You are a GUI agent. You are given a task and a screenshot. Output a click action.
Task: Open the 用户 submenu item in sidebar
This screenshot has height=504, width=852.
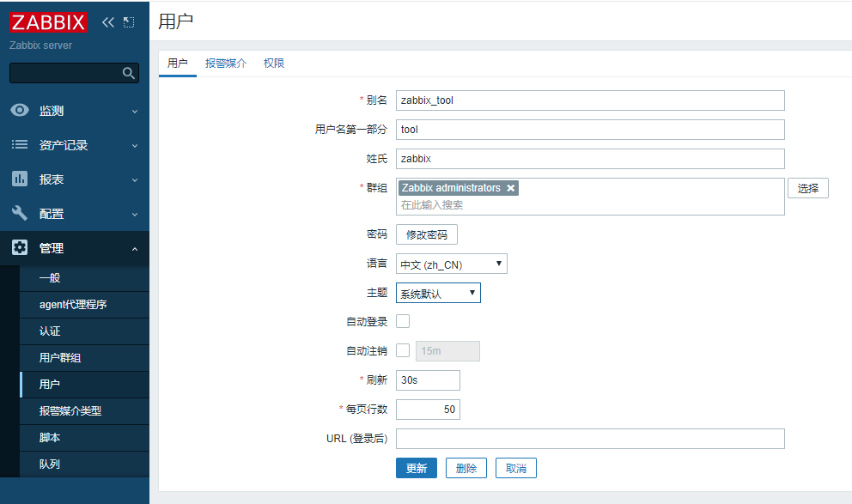coord(84,385)
